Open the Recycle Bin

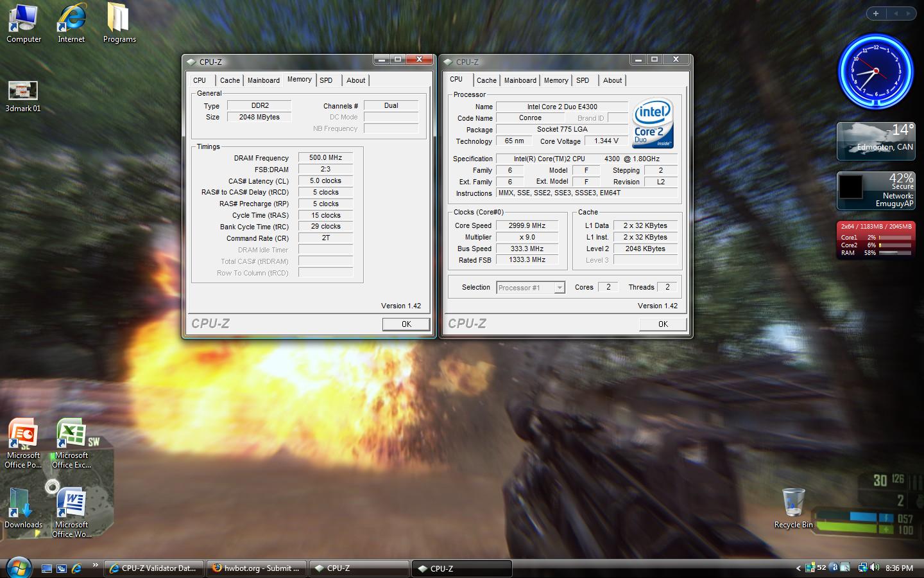pos(794,508)
